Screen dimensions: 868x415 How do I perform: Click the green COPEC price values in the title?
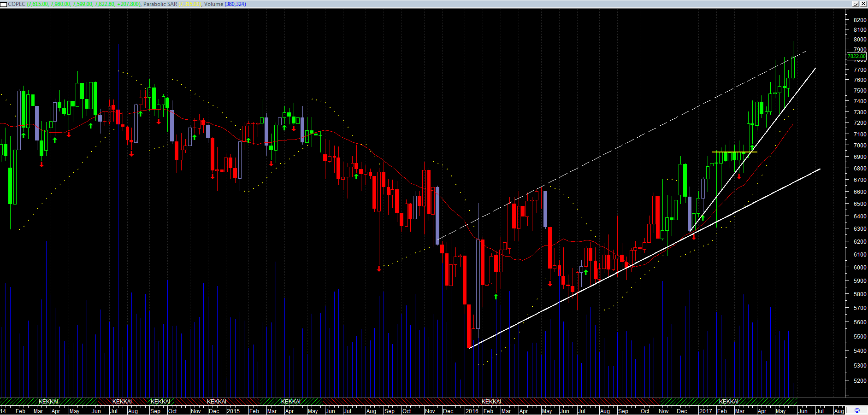pos(83,4)
